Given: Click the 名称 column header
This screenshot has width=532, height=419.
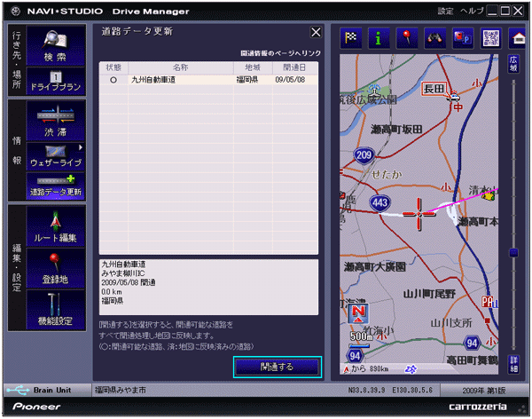Looking at the screenshot, I should [181, 67].
